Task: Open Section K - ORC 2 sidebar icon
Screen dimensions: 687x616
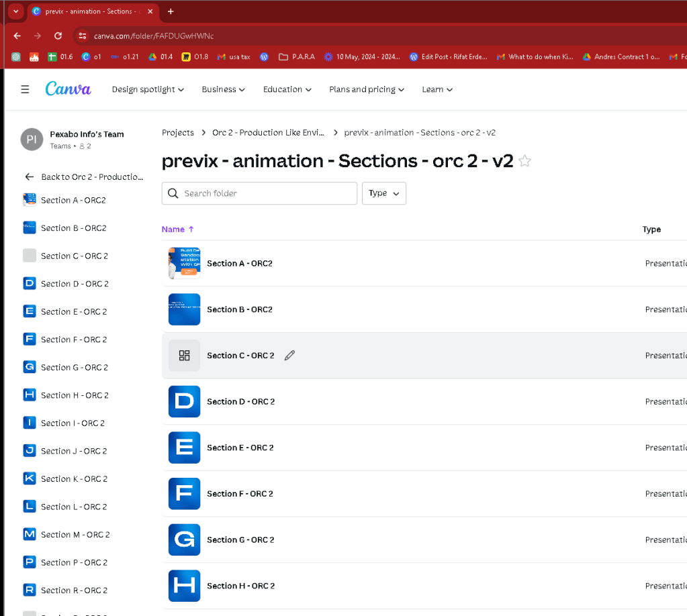Action: tap(30, 478)
